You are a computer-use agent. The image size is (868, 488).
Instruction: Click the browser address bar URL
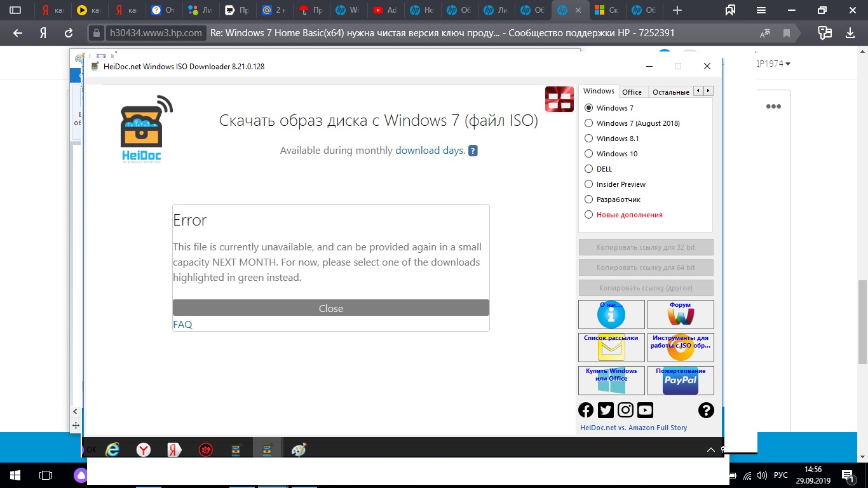156,33
